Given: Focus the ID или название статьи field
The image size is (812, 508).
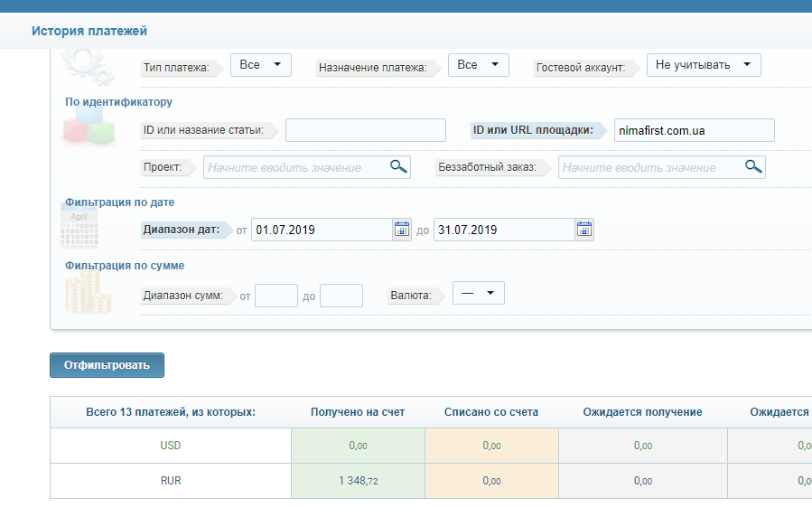Looking at the screenshot, I should tap(365, 130).
